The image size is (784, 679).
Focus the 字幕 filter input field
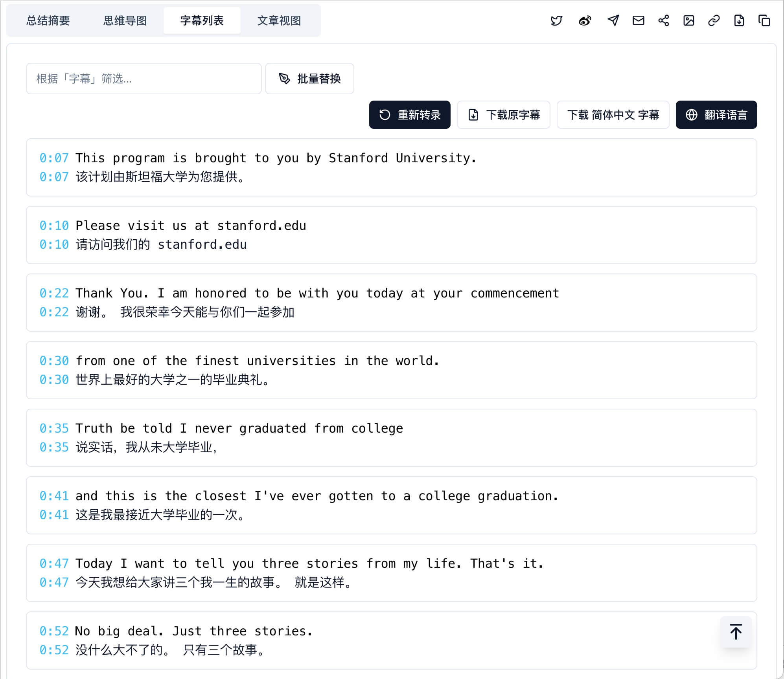pos(144,79)
